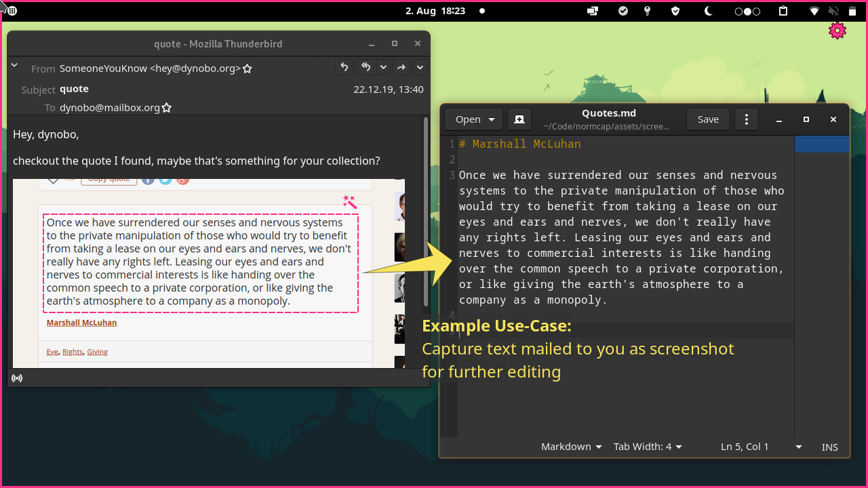Create a new document in the text editor

[519, 119]
